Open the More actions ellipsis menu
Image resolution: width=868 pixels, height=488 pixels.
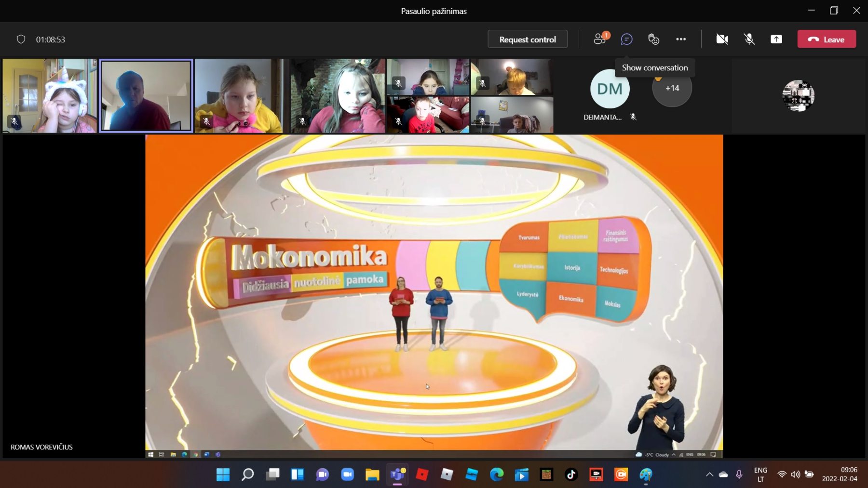click(x=681, y=39)
